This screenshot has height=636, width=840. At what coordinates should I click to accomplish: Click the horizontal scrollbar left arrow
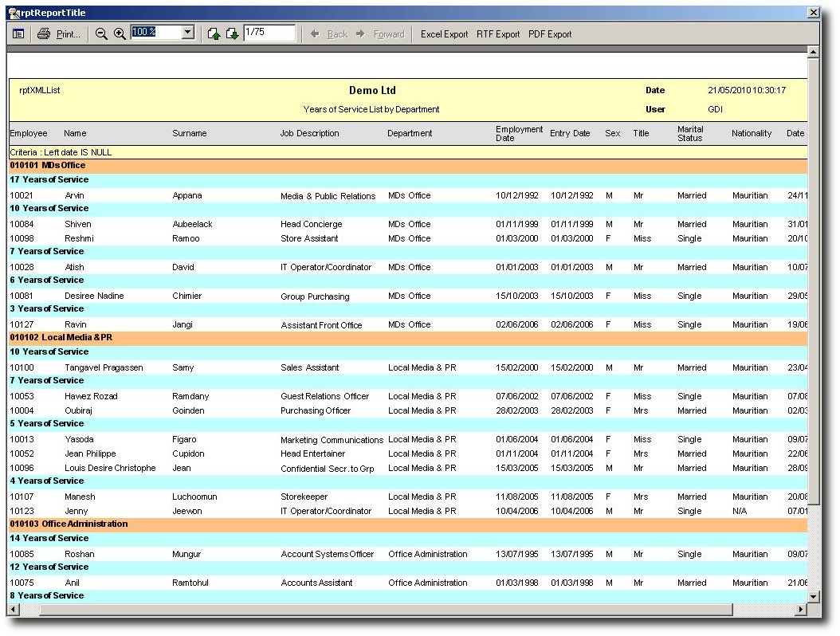click(x=14, y=610)
